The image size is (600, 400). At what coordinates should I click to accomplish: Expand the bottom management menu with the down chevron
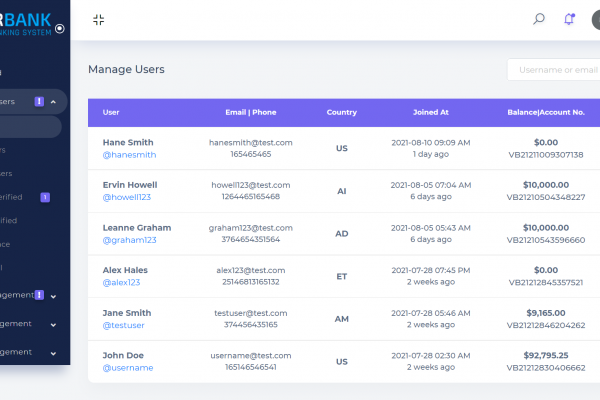pyautogui.click(x=53, y=353)
